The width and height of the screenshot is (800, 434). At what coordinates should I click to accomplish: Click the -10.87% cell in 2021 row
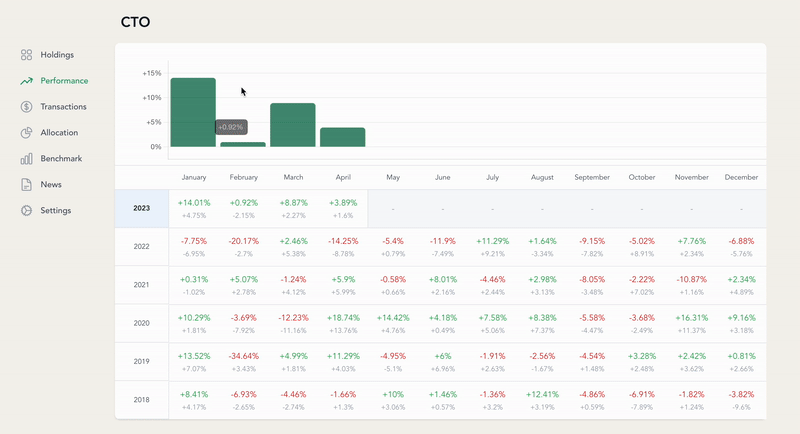pos(691,279)
